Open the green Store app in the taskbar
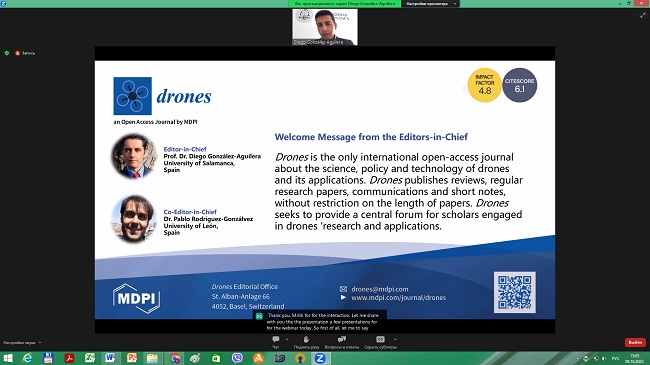This screenshot has width=650, height=365. 216,358
